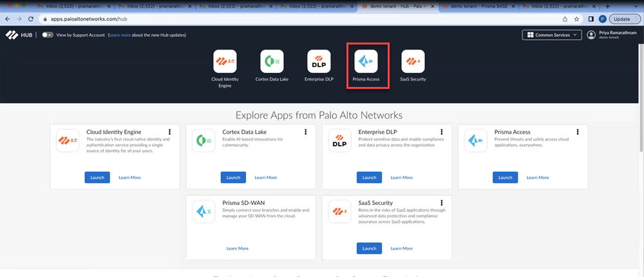Click the Palo Alto HUB logo
The image size is (644, 277).
point(19,35)
